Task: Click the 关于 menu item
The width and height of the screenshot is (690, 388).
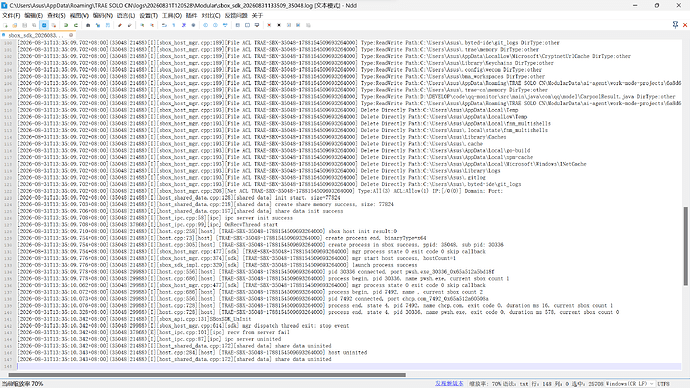Action: coord(257,15)
